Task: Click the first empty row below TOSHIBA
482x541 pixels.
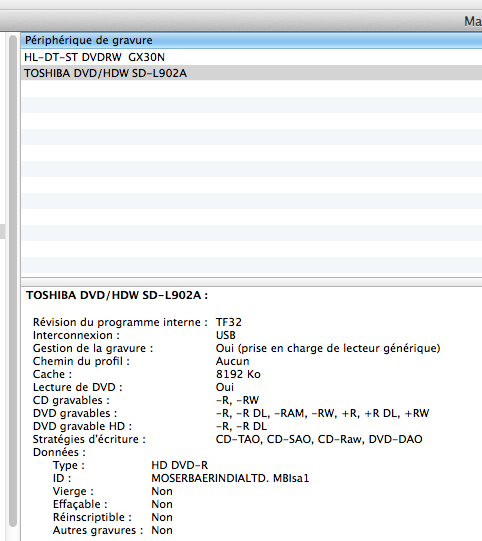Action: click(252, 89)
